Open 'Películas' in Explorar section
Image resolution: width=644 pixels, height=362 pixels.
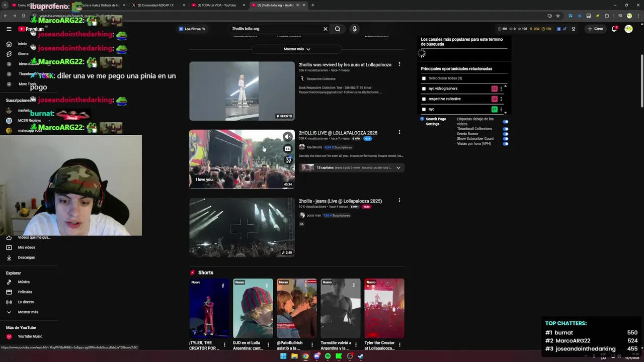click(x=25, y=292)
